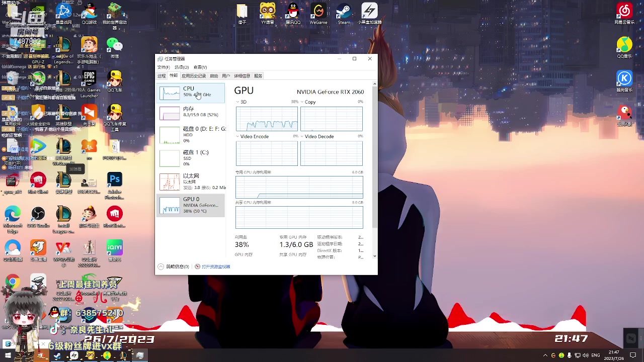Open the Install League of Legends shortcut
644x362 pixels.
pos(63,219)
